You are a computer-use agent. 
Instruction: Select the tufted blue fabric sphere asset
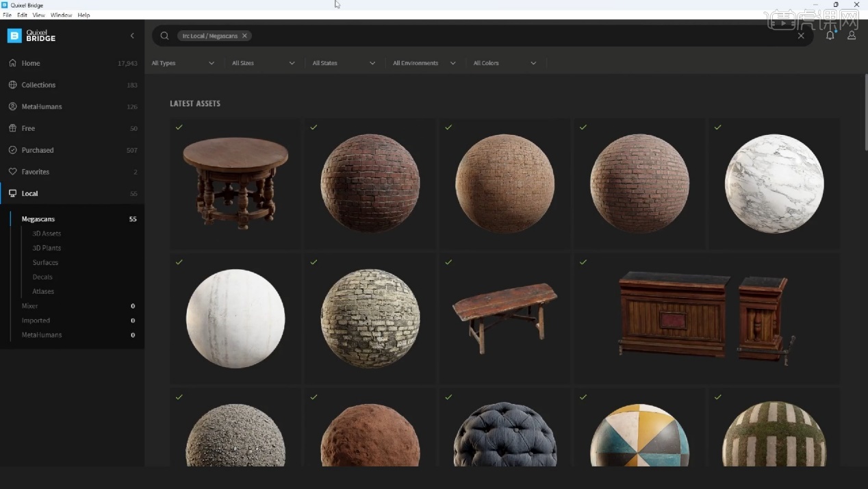point(505,427)
